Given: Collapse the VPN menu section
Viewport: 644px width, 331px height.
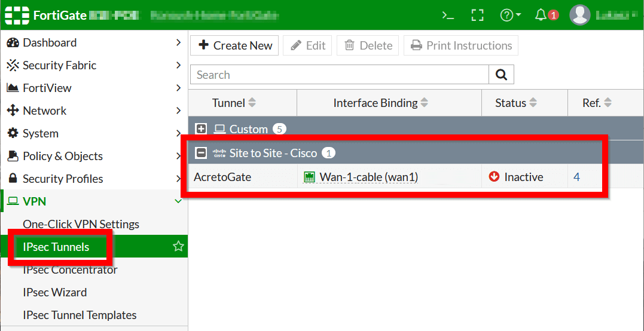Looking at the screenshot, I should point(94,201).
